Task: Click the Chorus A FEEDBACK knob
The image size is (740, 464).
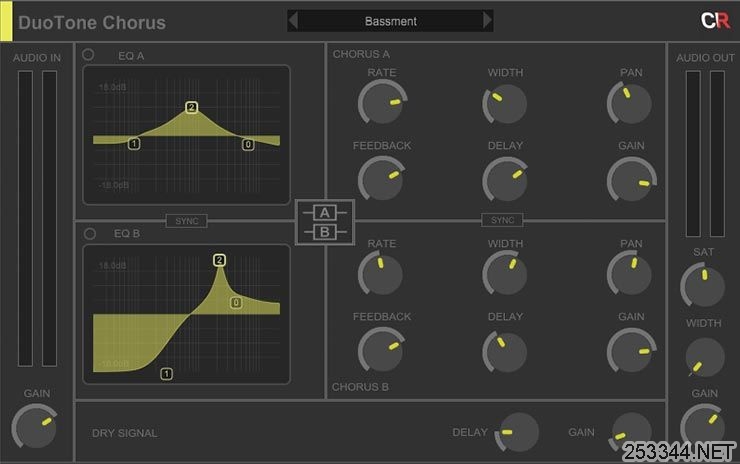Action: tap(381, 178)
